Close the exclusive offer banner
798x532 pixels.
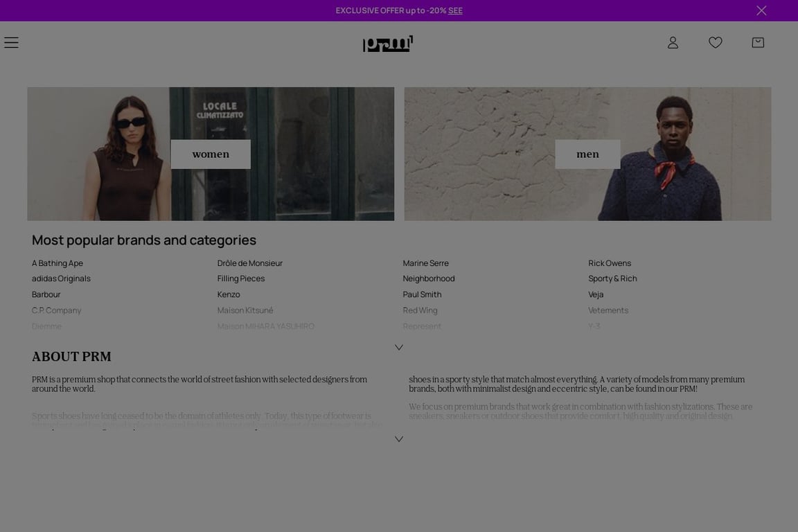[761, 10]
